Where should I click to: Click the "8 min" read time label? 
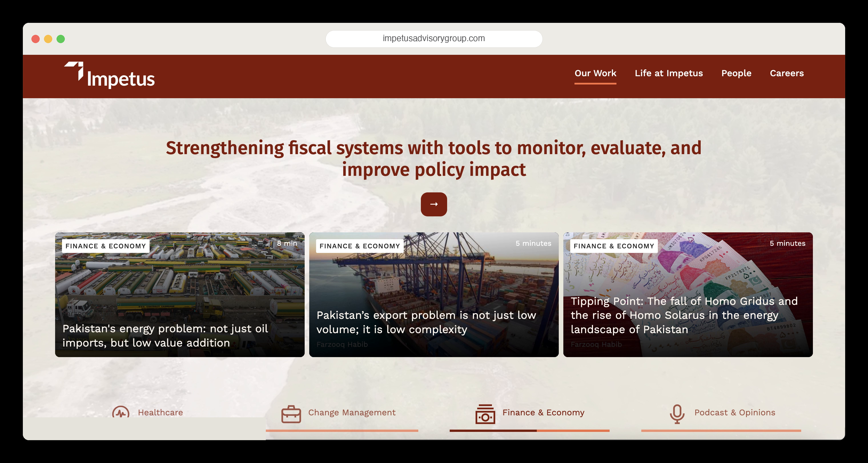click(287, 243)
